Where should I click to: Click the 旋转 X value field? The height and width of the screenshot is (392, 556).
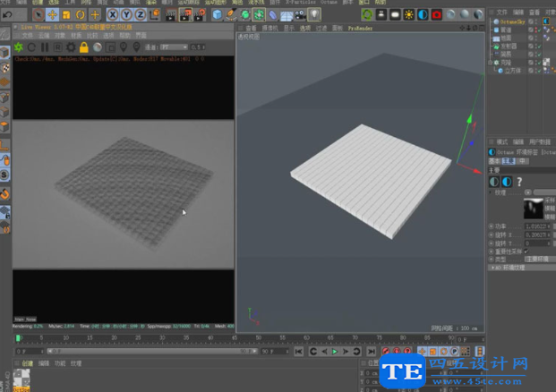[537, 234]
